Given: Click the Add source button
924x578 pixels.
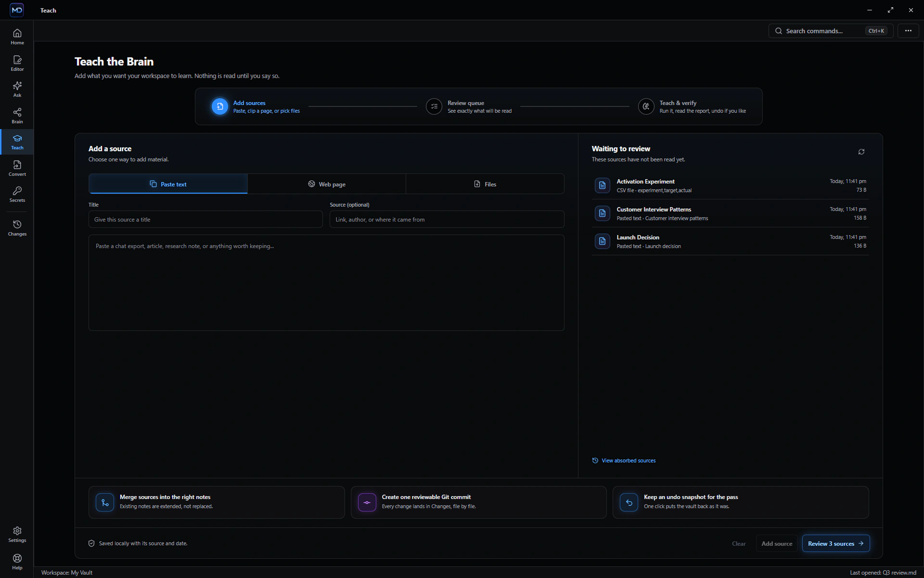Looking at the screenshot, I should pos(777,544).
